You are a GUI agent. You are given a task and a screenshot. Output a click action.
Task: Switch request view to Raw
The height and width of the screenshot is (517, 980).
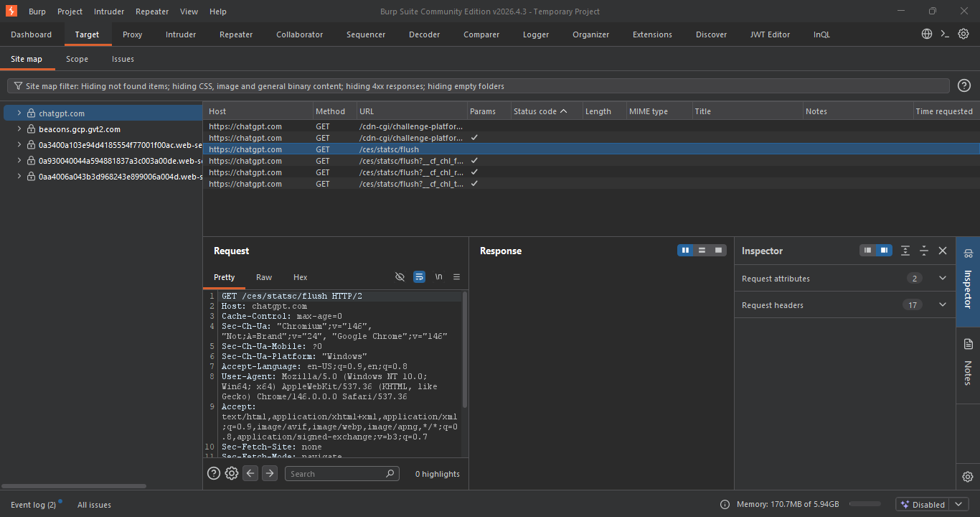(264, 277)
